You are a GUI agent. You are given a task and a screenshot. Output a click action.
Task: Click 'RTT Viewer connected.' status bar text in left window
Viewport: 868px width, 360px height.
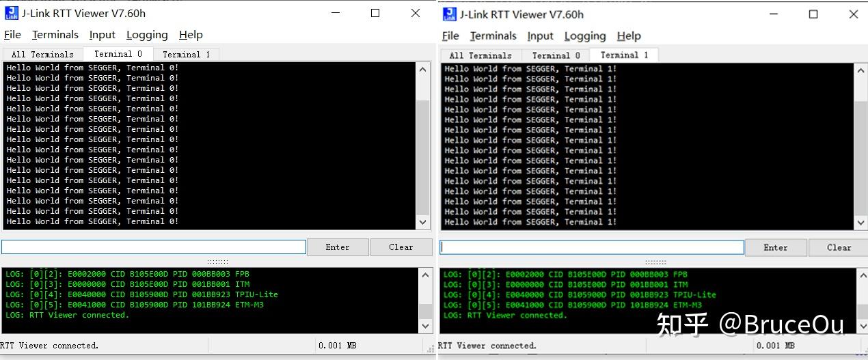click(49, 346)
